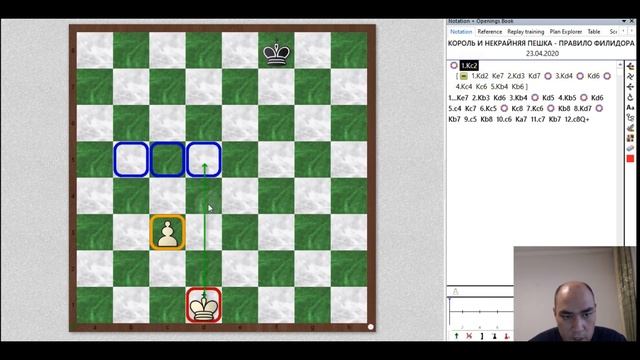Open the Notation tab

[461, 31]
